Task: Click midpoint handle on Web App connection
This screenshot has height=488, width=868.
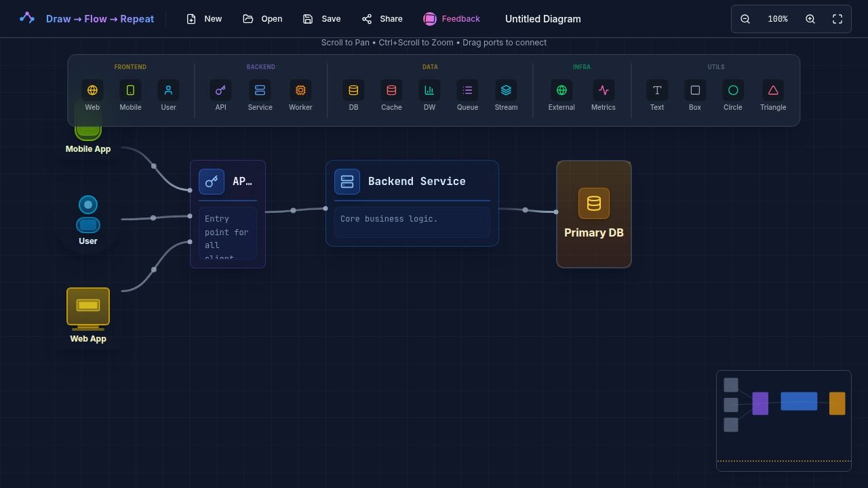Action: click(154, 270)
